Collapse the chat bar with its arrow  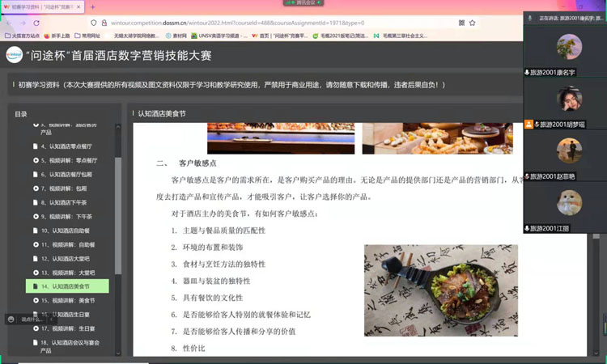(51, 320)
